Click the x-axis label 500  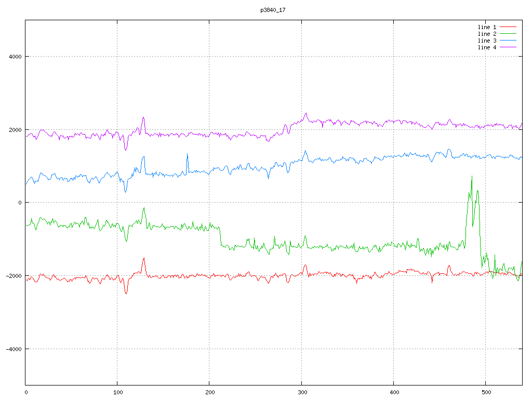[486, 393]
